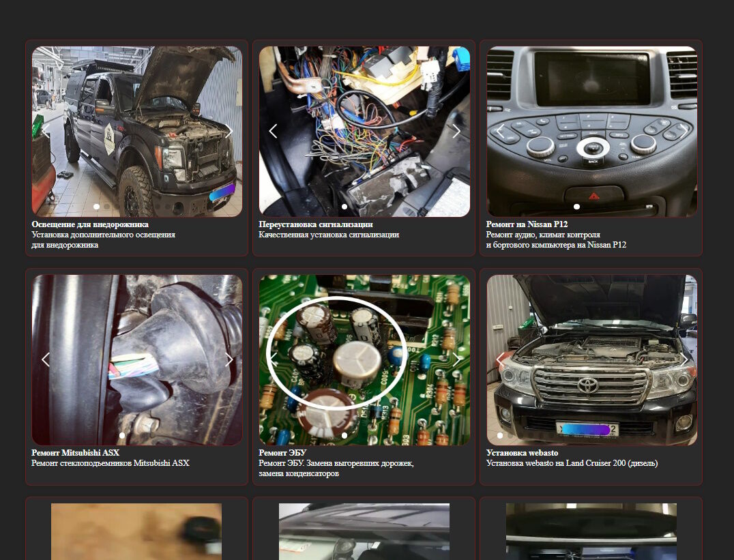Open the Nissan P12 dashboard photo
Viewport: 734px width, 560px height.
tap(591, 131)
